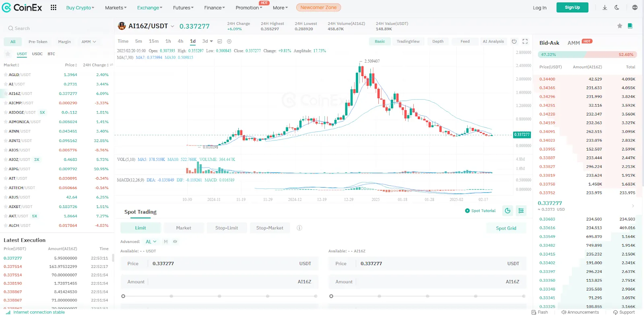Show order type info icon
Viewport: 644px width, 315px height.
click(299, 228)
